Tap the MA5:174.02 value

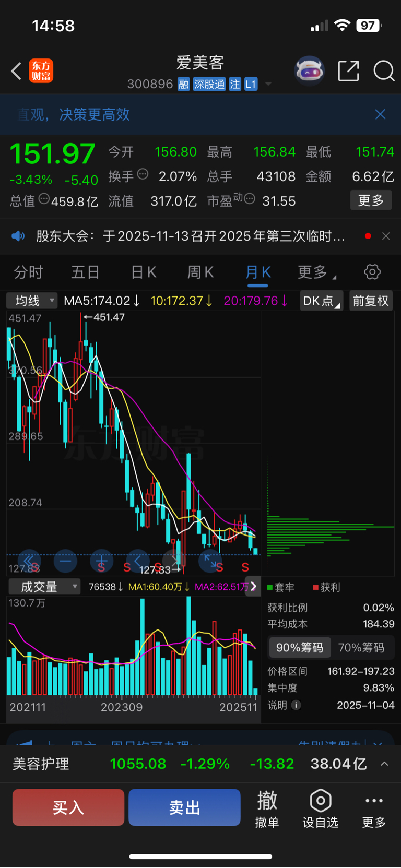point(101,301)
